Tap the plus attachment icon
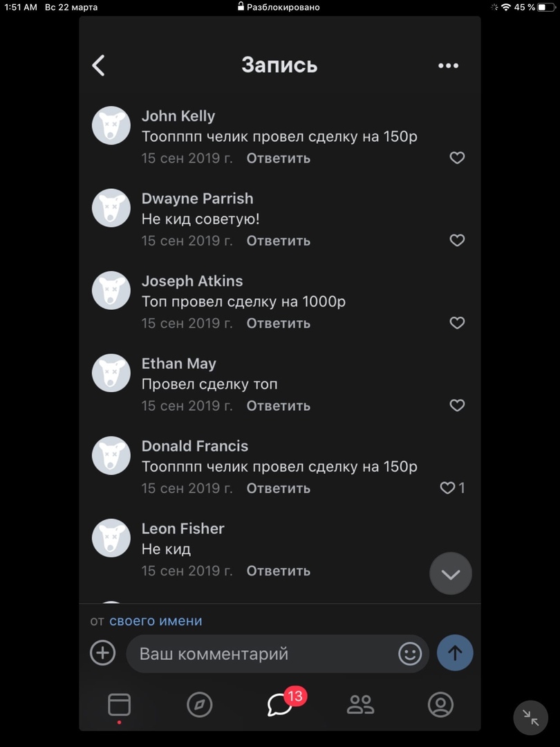The height and width of the screenshot is (747, 560). tap(103, 653)
